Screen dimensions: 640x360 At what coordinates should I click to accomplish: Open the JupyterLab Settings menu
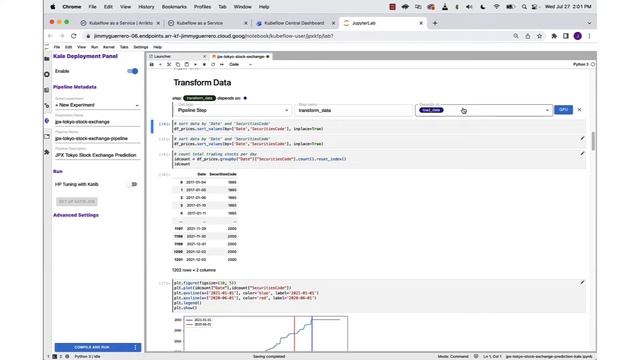pos(141,47)
